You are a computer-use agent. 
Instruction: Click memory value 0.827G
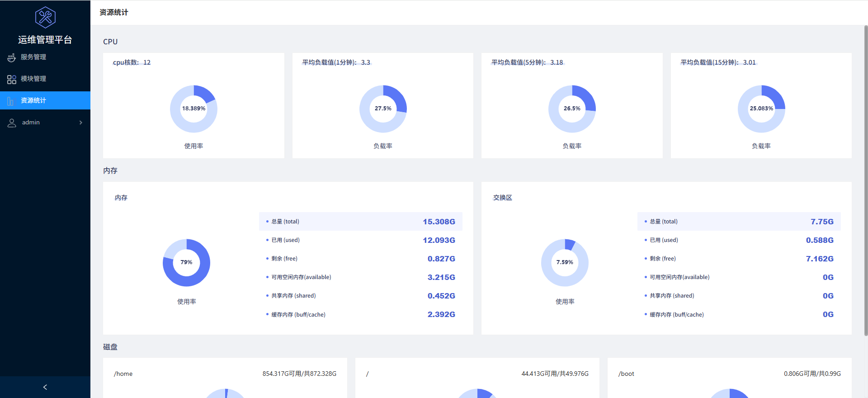click(441, 259)
